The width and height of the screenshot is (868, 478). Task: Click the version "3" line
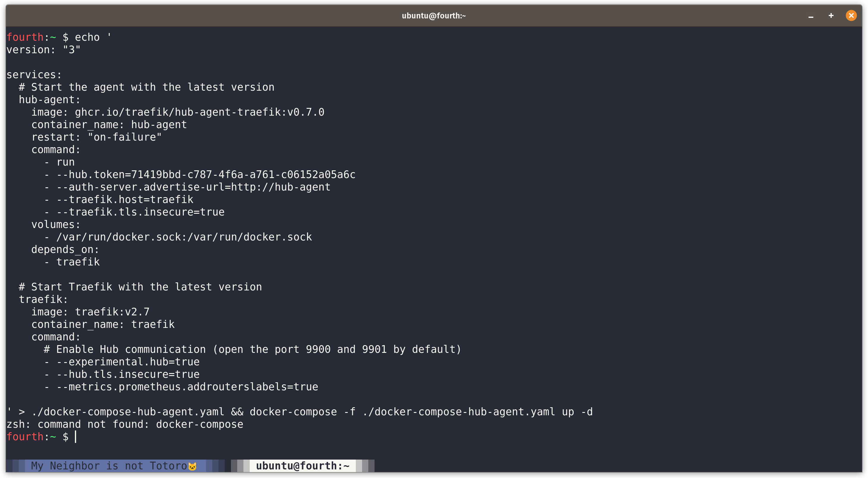[43, 50]
